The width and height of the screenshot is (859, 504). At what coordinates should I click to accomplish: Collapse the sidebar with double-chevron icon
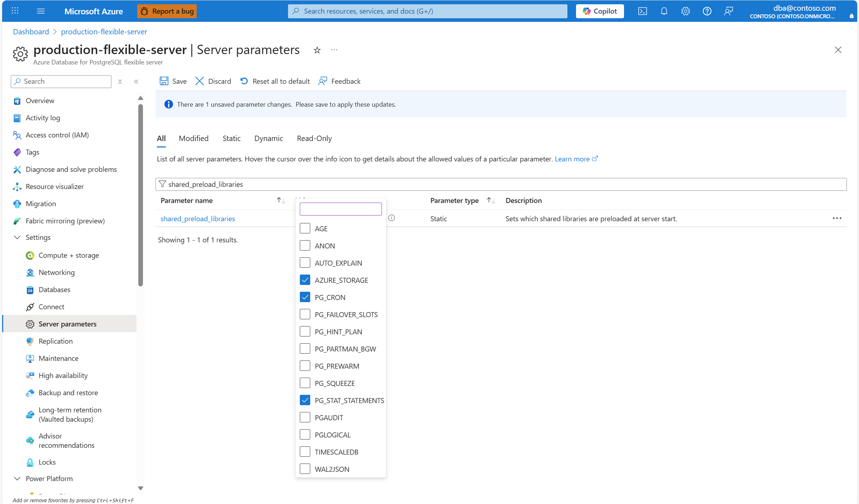(x=136, y=82)
